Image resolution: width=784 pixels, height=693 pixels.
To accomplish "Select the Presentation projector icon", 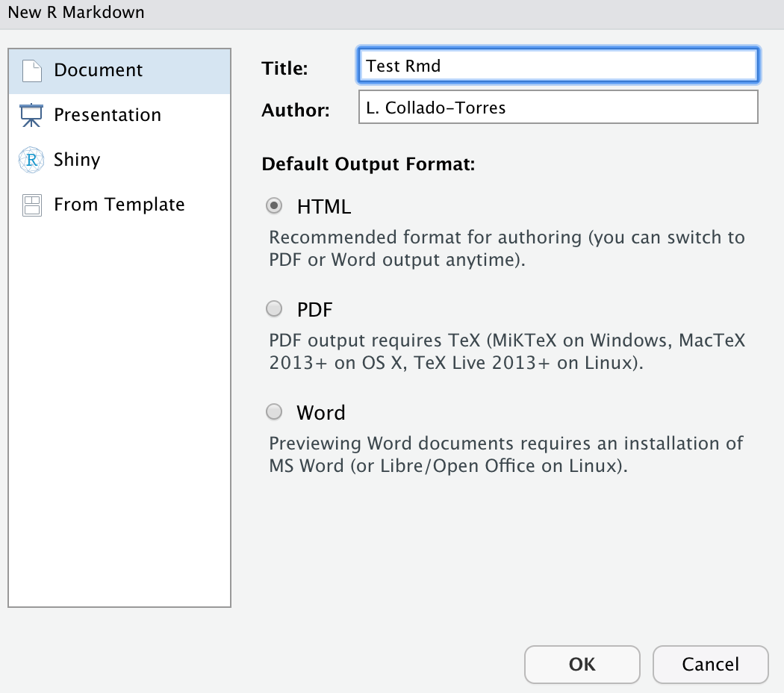I will (30, 114).
